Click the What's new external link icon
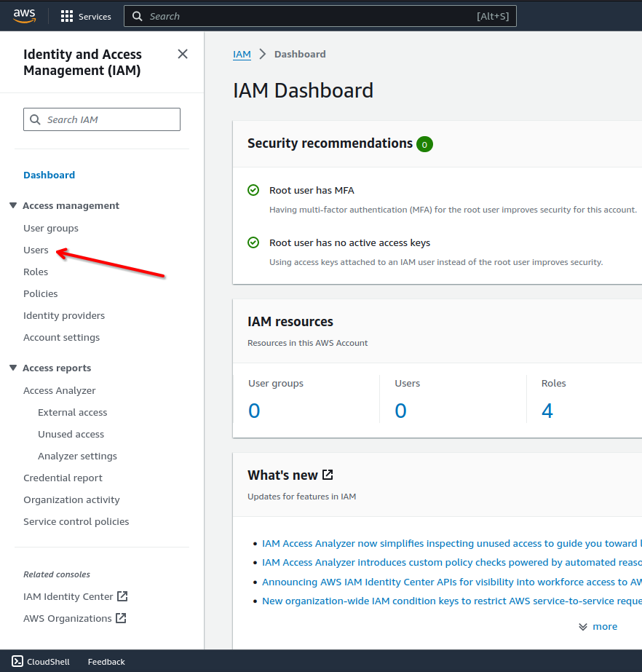Screen dimensions: 642x672 click(328, 475)
